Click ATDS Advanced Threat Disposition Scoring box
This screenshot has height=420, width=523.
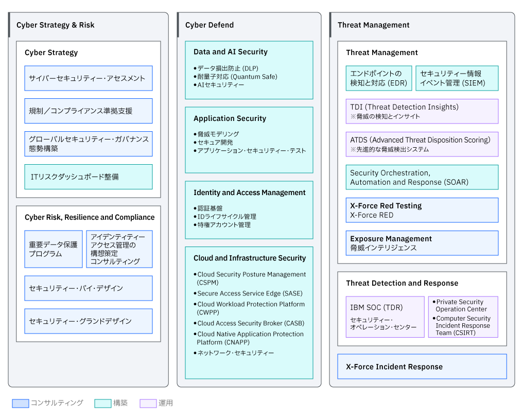coord(422,145)
